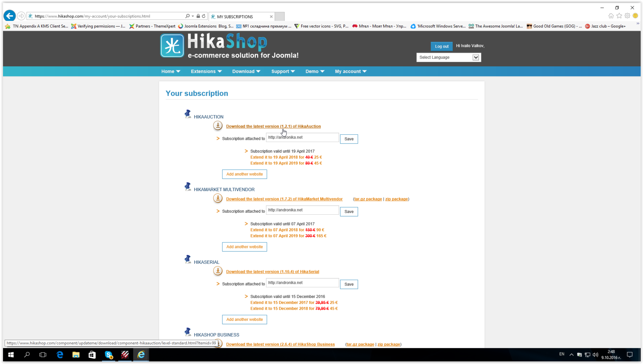Download latest version 1.2.1 of HikaAuction

[274, 126]
